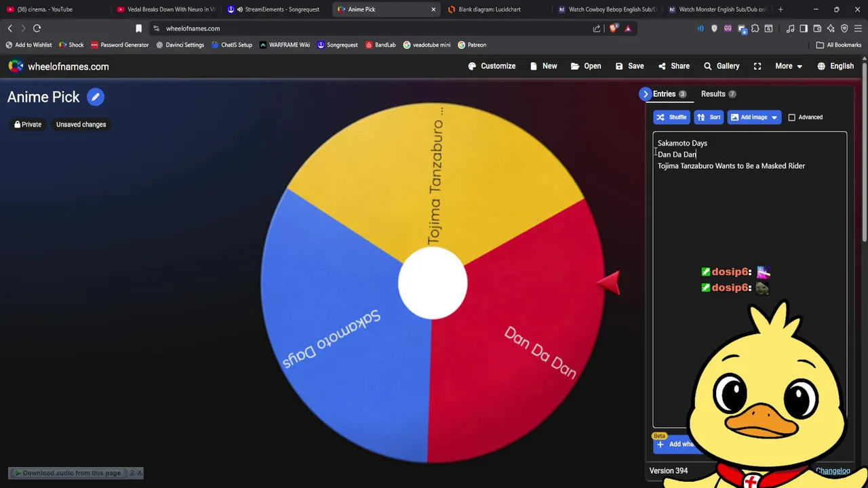Screen dimensions: 868x488
Task: Open the Add image dropdown arrow
Action: pos(774,117)
